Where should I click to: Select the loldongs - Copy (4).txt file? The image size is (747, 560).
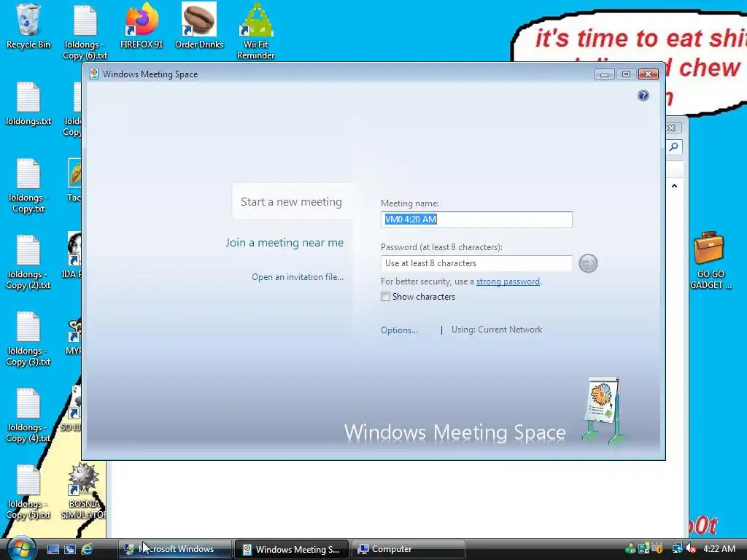click(28, 416)
